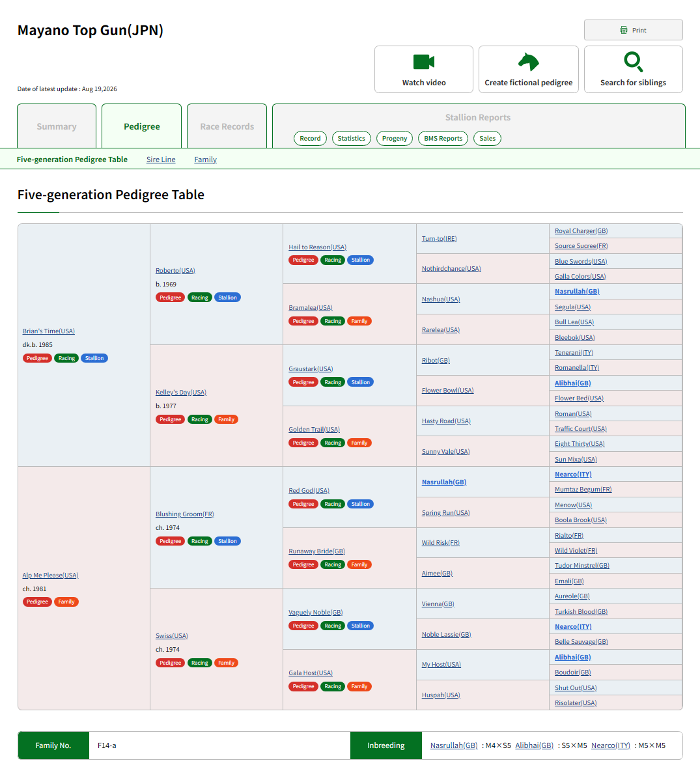
Task: Open Risolater(USA) link
Action: click(576, 702)
